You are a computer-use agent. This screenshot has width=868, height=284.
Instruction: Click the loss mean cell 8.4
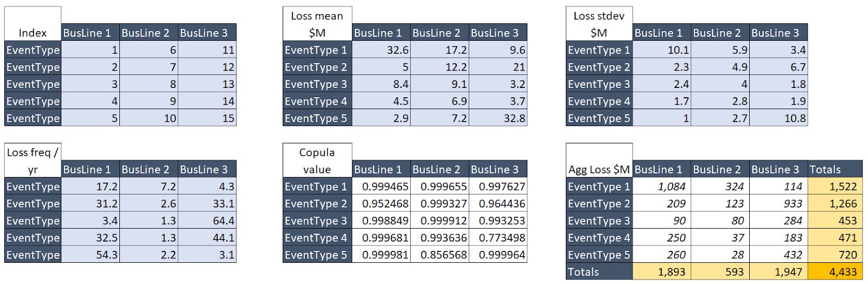[x=381, y=84]
